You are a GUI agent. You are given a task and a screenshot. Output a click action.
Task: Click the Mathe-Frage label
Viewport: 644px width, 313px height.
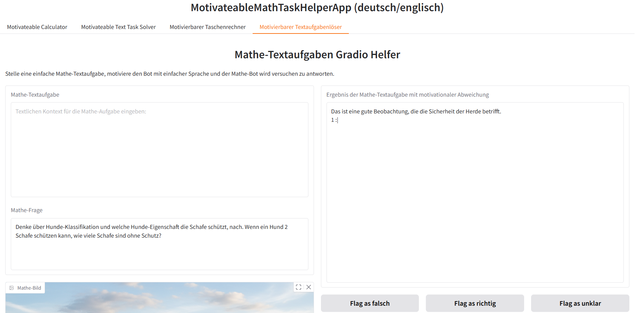click(26, 210)
